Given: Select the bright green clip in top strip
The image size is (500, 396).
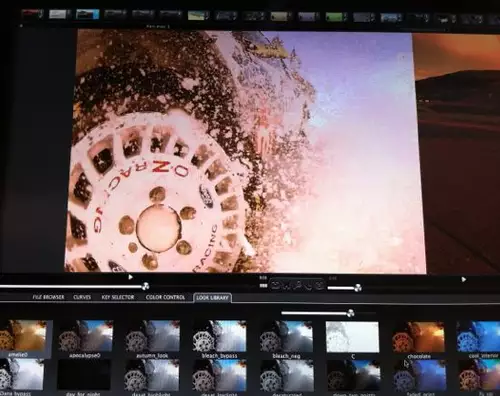Looking at the screenshot, I should (336, 16).
